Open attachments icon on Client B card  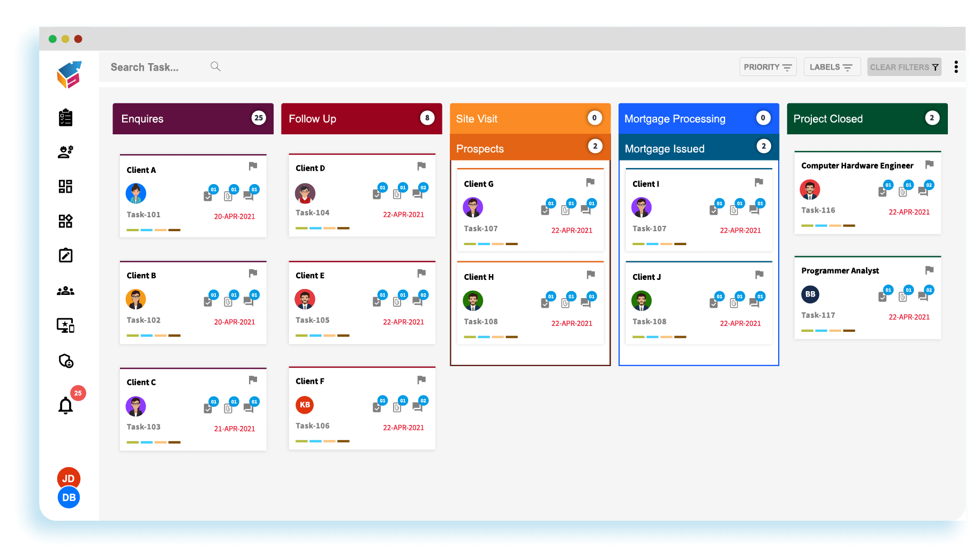pos(229,301)
